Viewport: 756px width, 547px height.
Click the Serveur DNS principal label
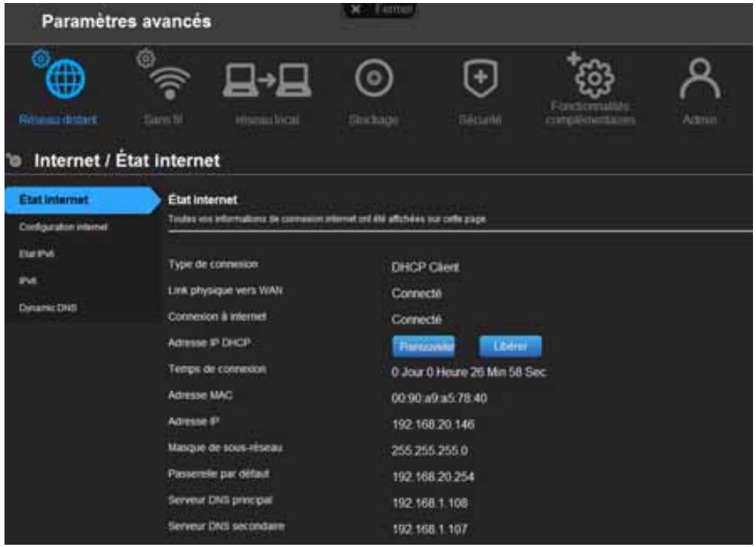pyautogui.click(x=220, y=500)
